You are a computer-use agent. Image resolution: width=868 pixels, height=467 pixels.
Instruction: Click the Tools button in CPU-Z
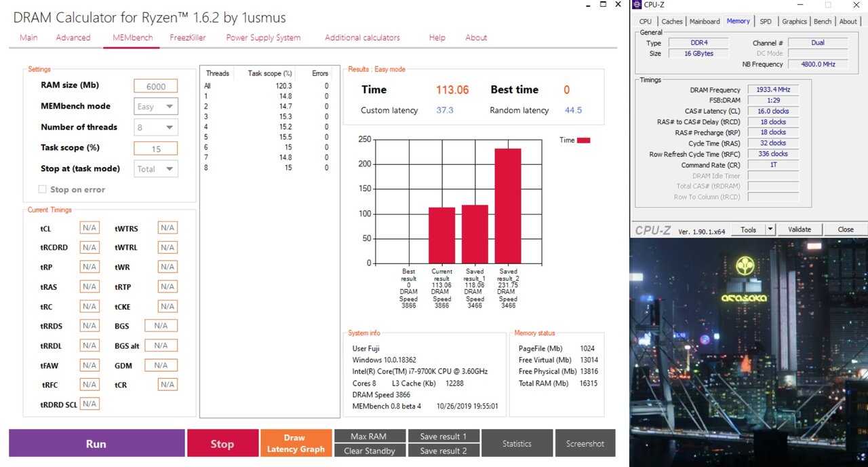point(749,229)
